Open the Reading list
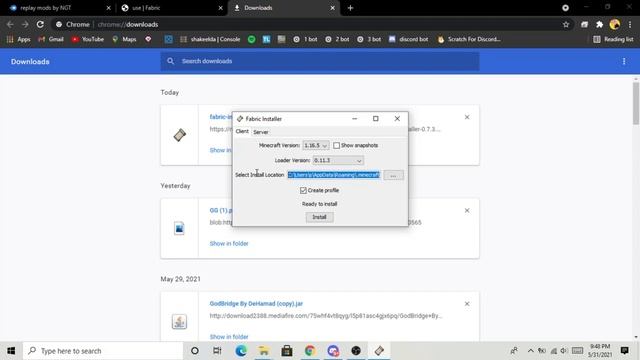The image size is (640, 360). (613, 39)
